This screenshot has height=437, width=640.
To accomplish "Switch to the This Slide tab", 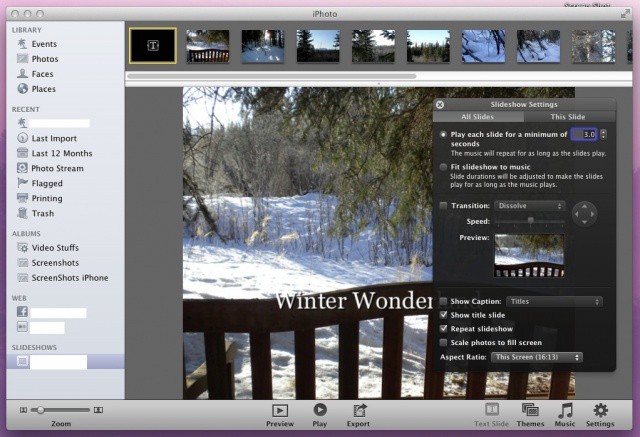I will (x=568, y=117).
